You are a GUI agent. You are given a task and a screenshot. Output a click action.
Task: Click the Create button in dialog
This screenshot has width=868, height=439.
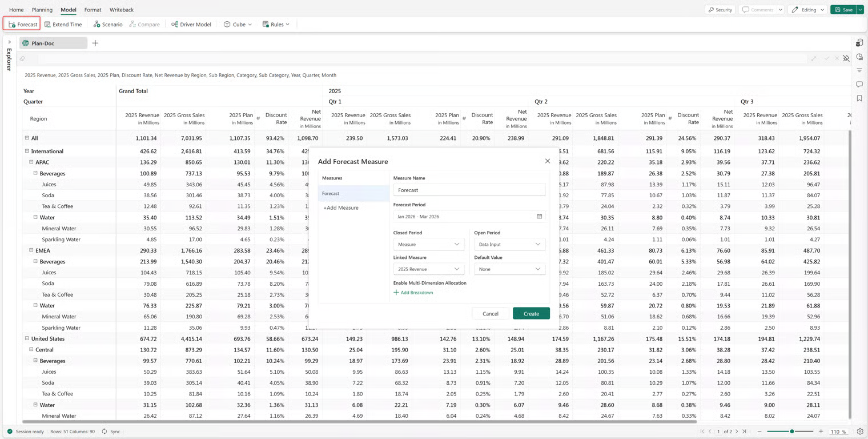pos(531,313)
